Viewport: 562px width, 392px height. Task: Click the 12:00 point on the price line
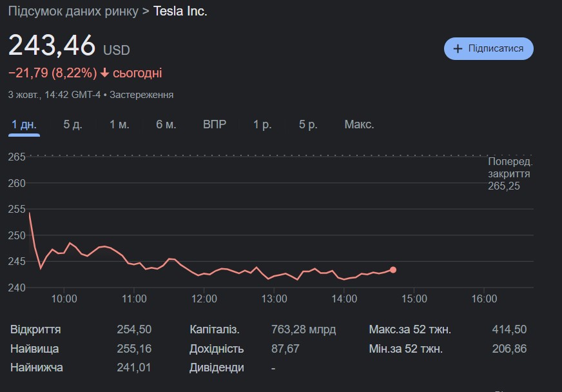pos(204,273)
